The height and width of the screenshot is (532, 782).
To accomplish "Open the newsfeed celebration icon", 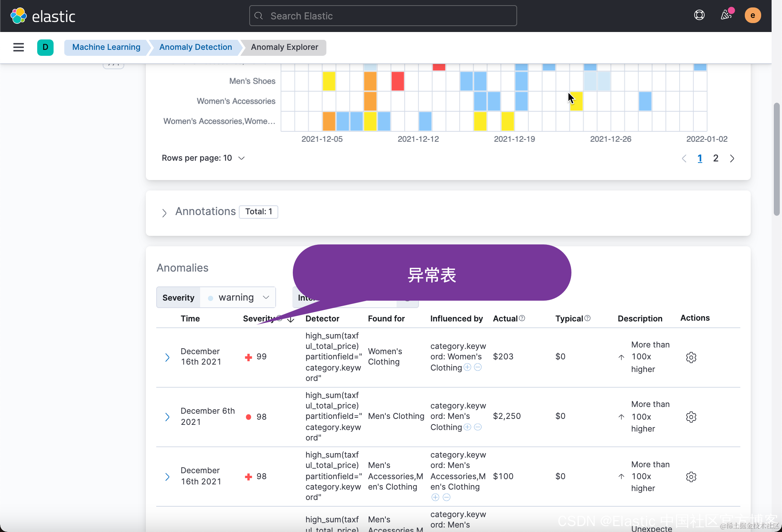I will tap(726, 15).
